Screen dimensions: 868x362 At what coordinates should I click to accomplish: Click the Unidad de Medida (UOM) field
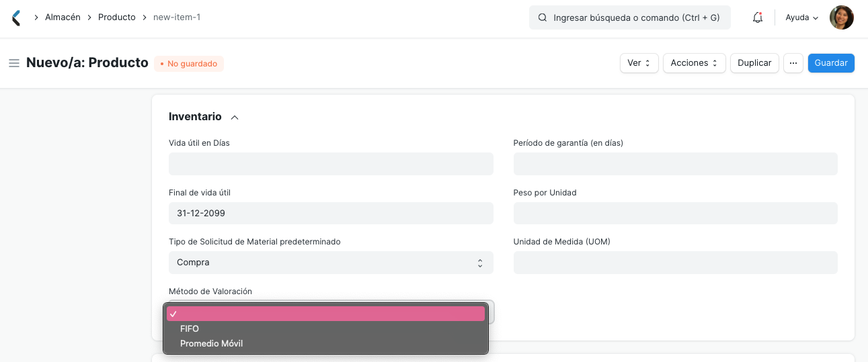pyautogui.click(x=675, y=263)
